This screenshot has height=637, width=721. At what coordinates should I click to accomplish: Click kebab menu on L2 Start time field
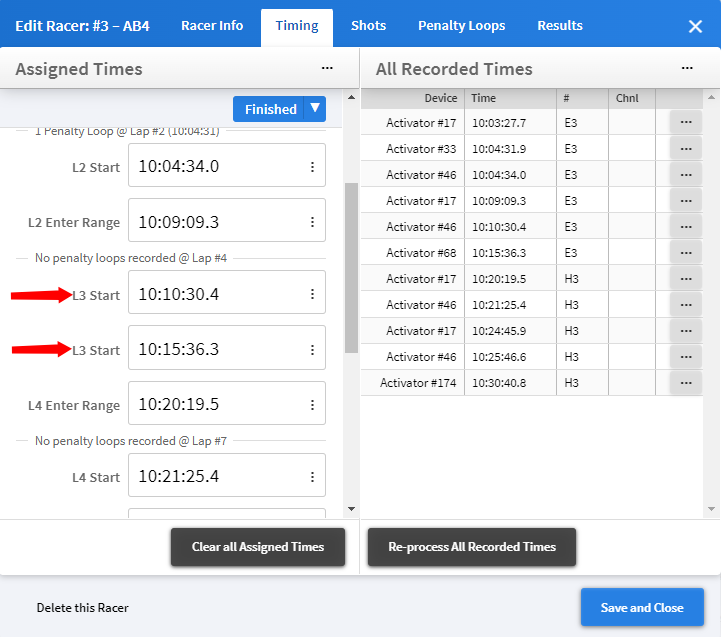coord(312,167)
